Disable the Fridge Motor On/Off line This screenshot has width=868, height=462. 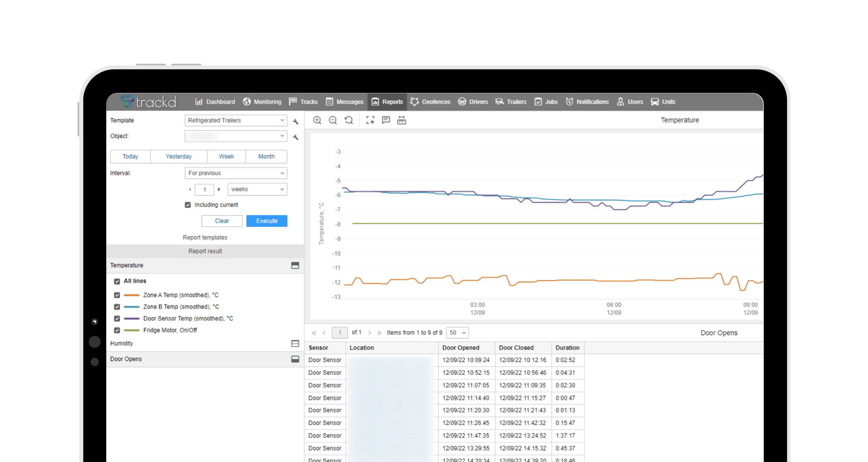117,330
